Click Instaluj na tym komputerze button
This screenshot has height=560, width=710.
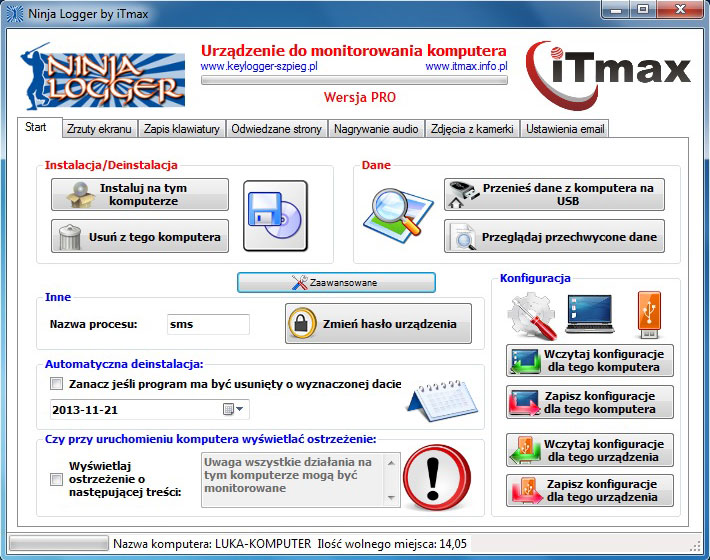click(x=140, y=195)
